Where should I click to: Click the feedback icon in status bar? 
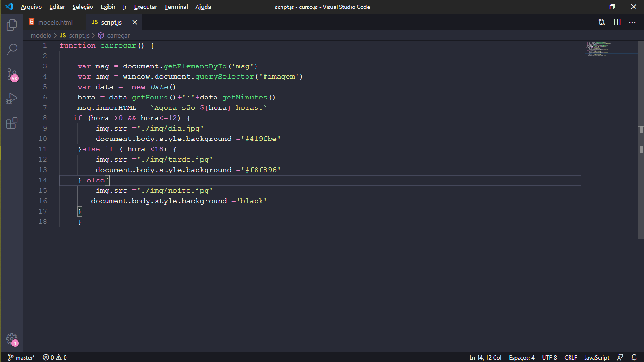coord(620,357)
